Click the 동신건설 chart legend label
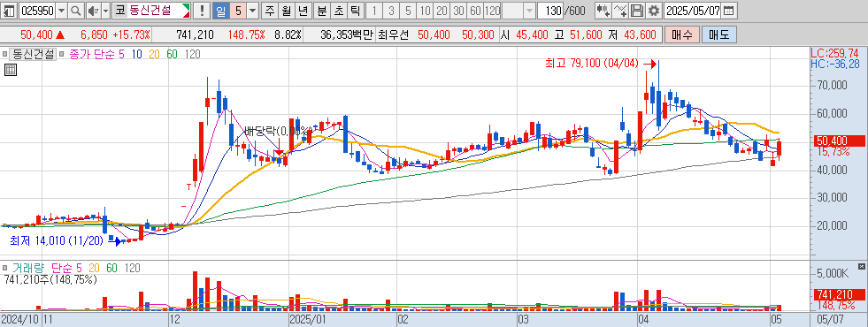Image resolution: width=868 pixels, height=327 pixels. [33, 54]
